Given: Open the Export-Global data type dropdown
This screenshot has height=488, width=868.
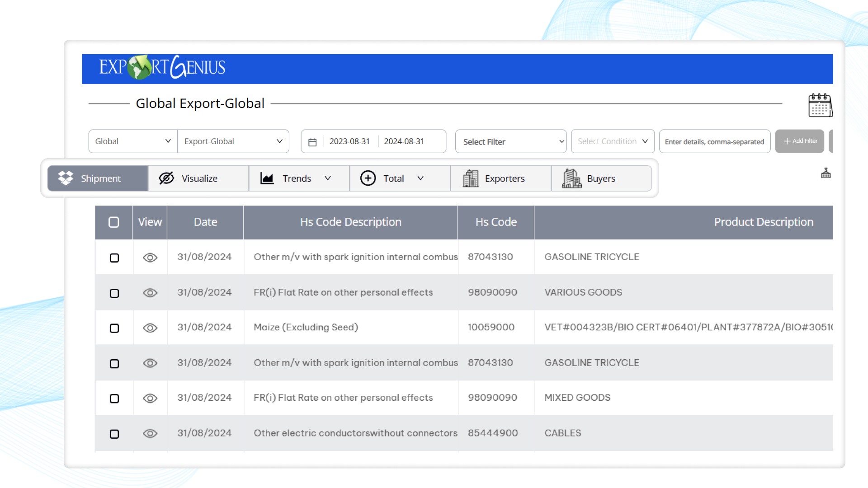Looking at the screenshot, I should click(233, 141).
